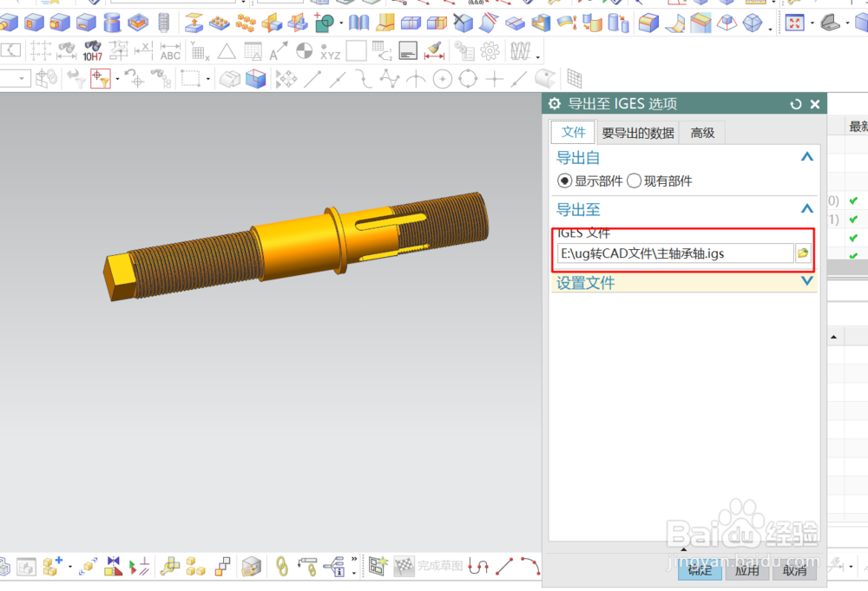
Task: Open the gear settings icon in toolbar
Action: click(490, 51)
